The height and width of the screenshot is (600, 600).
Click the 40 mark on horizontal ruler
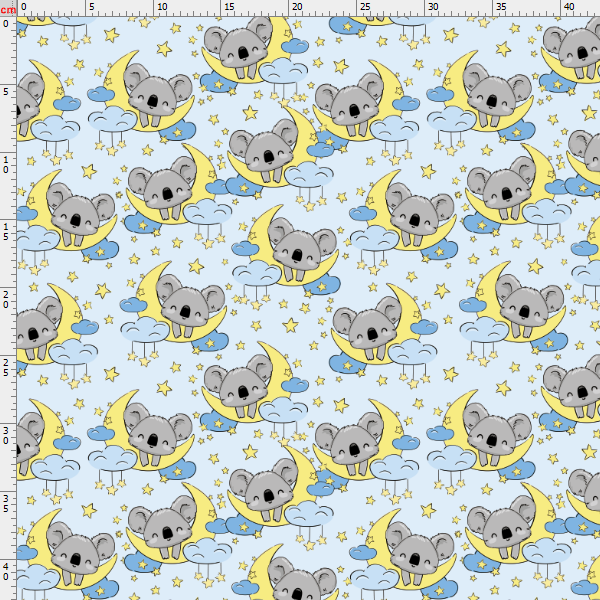(569, 7)
